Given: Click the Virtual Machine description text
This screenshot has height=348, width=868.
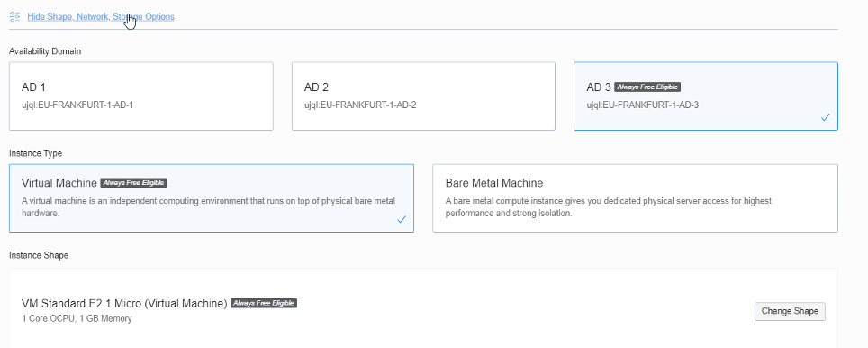Looking at the screenshot, I should click(208, 206).
